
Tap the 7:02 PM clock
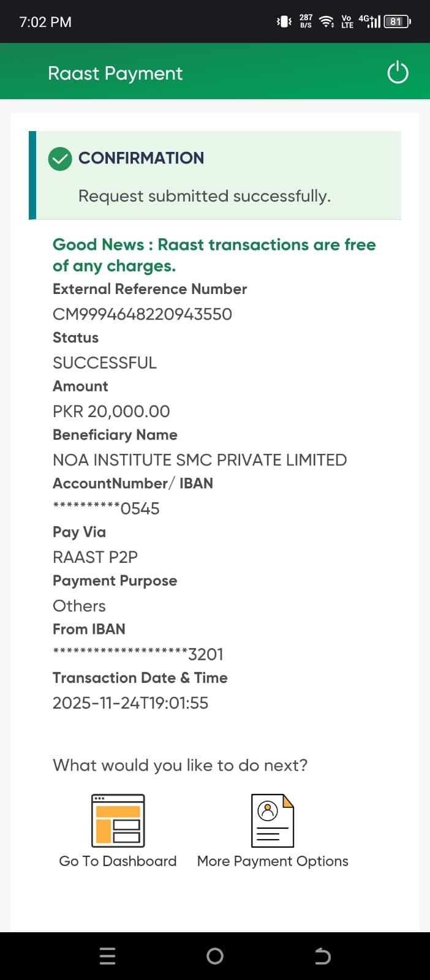[45, 22]
